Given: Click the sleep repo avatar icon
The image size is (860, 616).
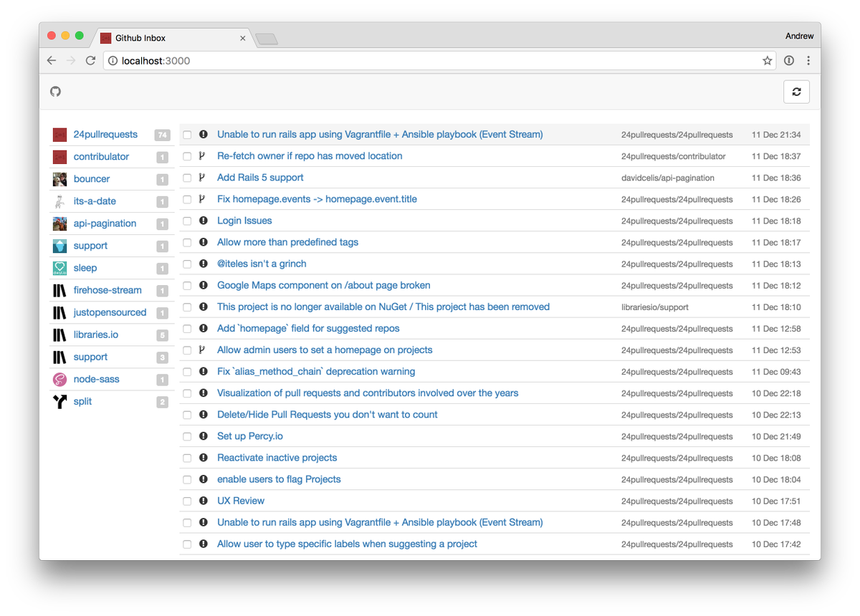Looking at the screenshot, I should (x=59, y=268).
